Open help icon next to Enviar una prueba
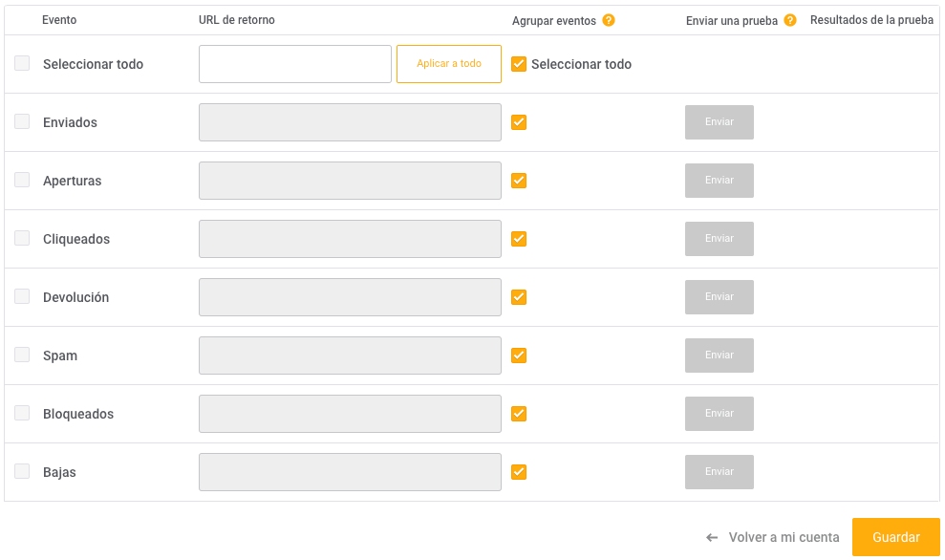 coord(790,20)
